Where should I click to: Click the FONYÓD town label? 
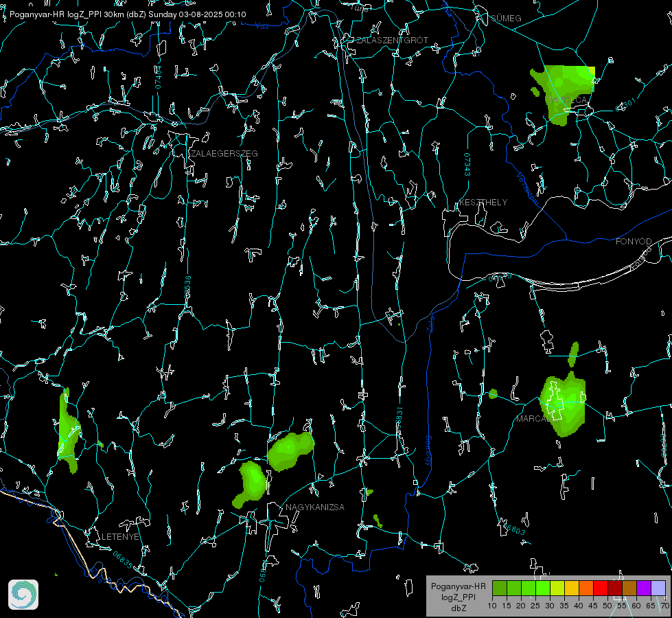pos(634,242)
